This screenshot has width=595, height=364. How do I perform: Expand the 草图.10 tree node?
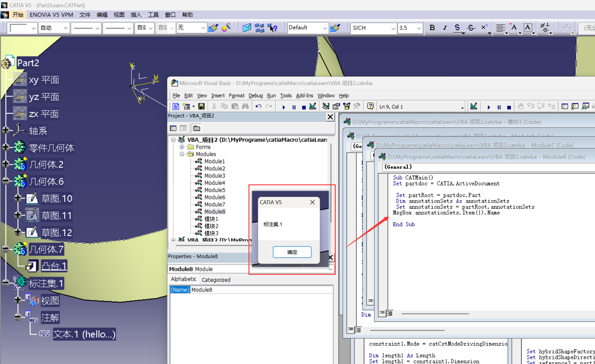[x=18, y=198]
